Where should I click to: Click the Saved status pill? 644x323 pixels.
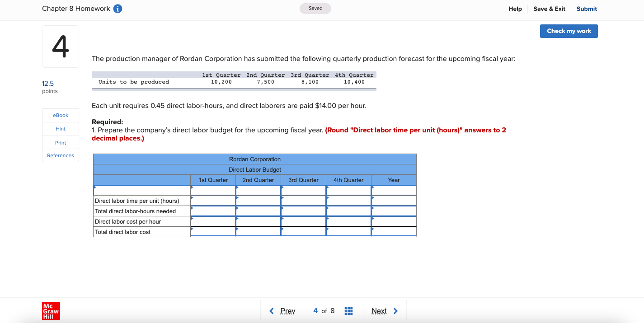[x=315, y=8]
